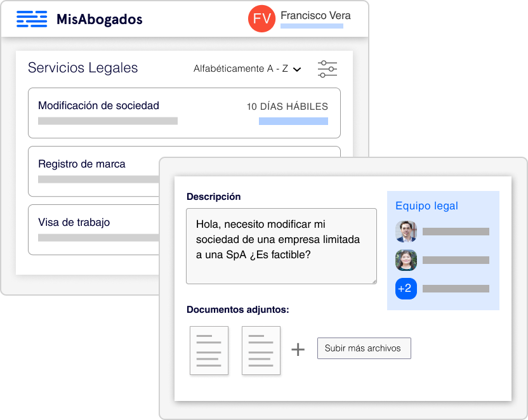Open the first attached document icon
This screenshot has width=528, height=420.
(209, 348)
